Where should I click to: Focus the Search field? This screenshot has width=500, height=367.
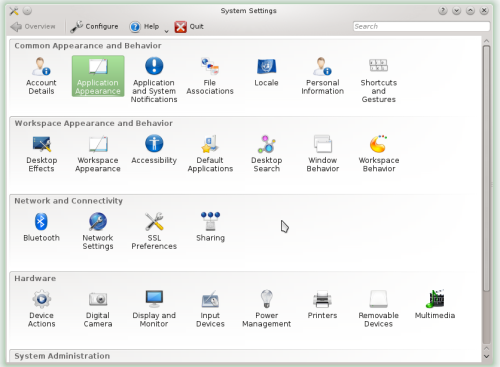point(421,26)
